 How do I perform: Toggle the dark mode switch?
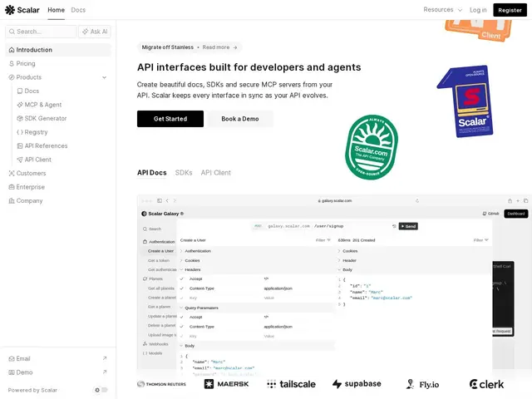101,390
